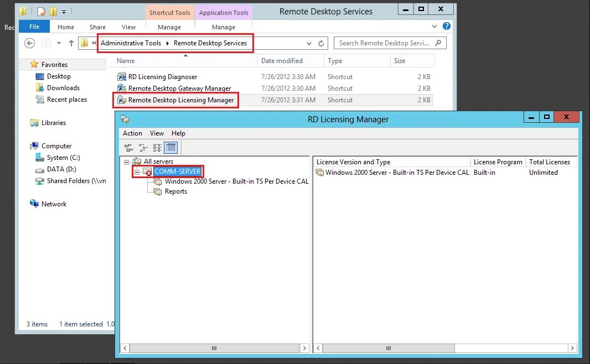
Task: Open the File tab in Explorer
Action: coord(34,27)
